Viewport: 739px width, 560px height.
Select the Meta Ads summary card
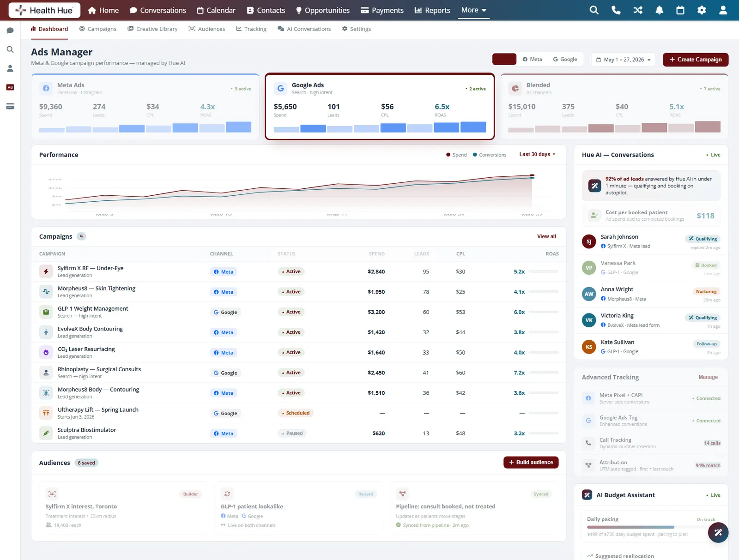(145, 106)
